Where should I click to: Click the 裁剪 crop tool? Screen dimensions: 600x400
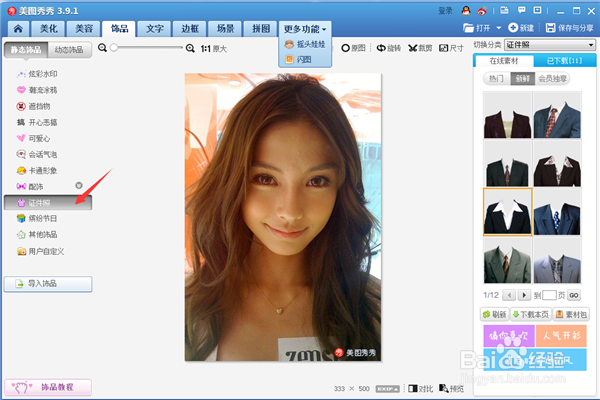point(420,48)
